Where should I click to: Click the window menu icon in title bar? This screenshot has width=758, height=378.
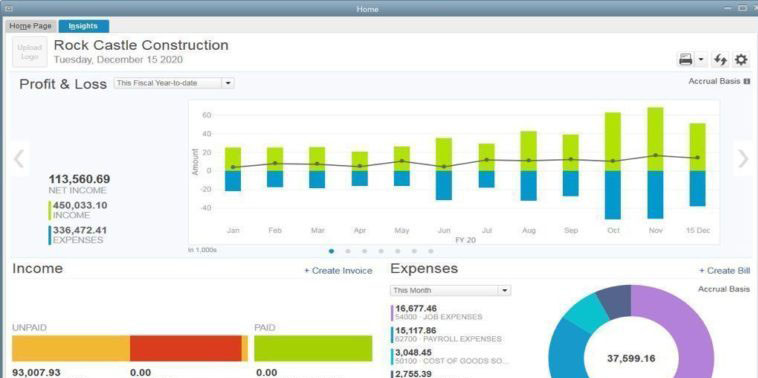click(8, 9)
